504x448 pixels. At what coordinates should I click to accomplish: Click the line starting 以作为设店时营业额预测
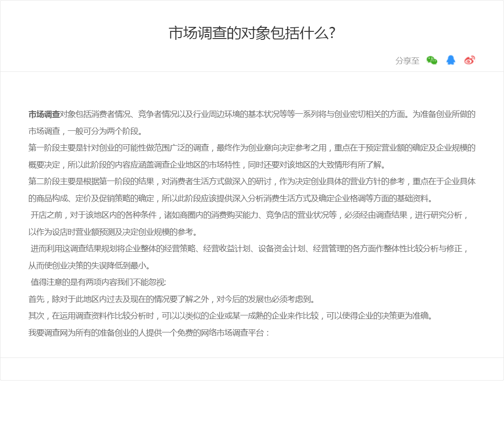pos(113,232)
